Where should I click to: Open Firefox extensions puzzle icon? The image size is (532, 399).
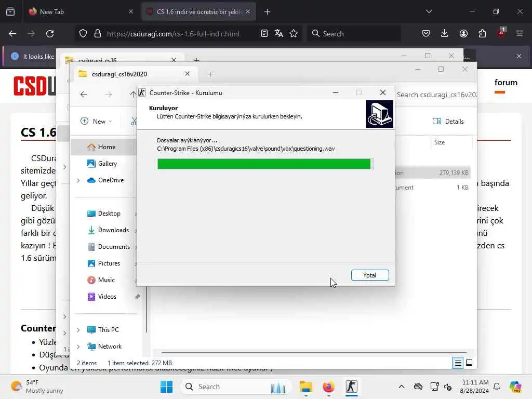click(482, 33)
